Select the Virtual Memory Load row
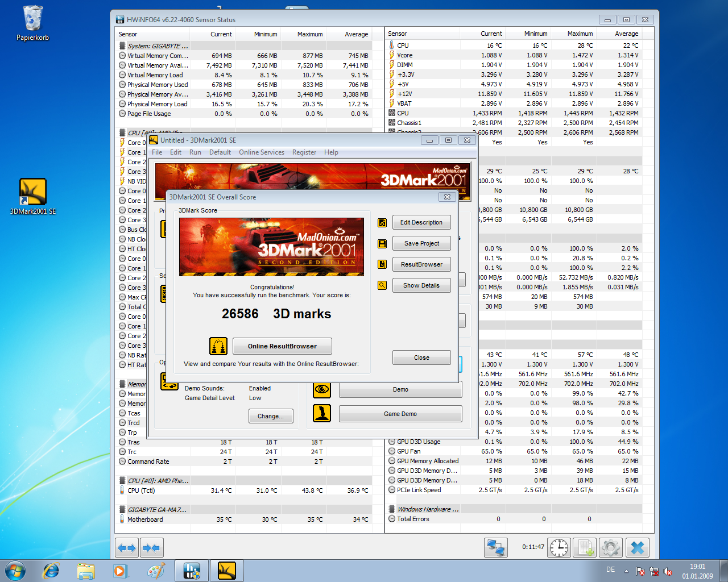The image size is (728, 582). coord(243,75)
